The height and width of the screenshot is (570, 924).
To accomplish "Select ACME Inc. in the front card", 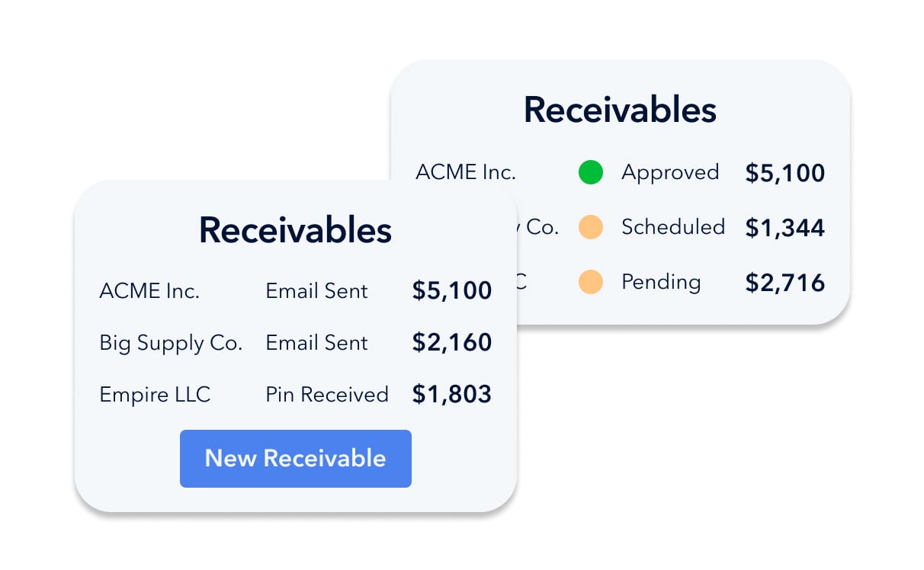I will tap(149, 291).
